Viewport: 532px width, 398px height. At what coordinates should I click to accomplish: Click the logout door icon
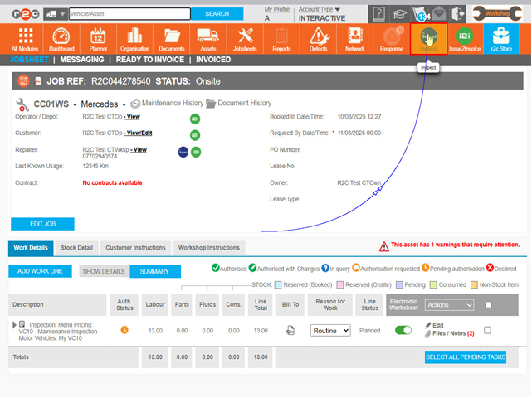pyautogui.click(x=457, y=14)
